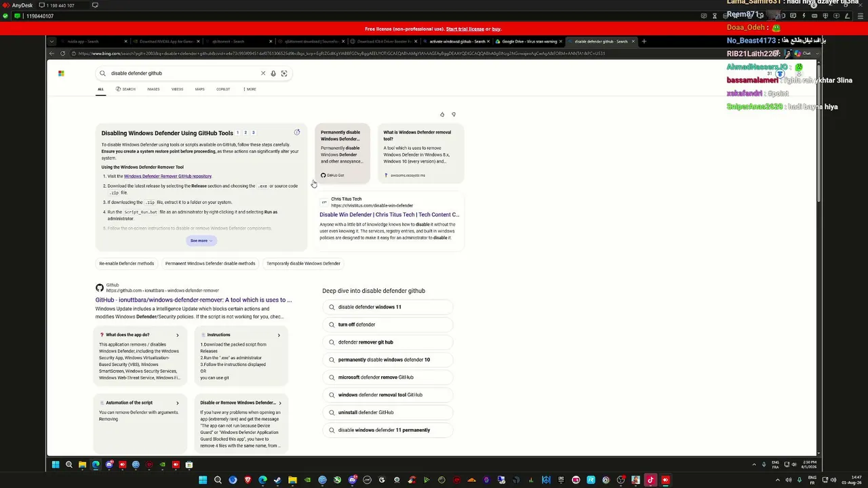Open the 'What is Windows Defender removal tool?' card
Viewport: 868px width, 488px height.
(420, 153)
